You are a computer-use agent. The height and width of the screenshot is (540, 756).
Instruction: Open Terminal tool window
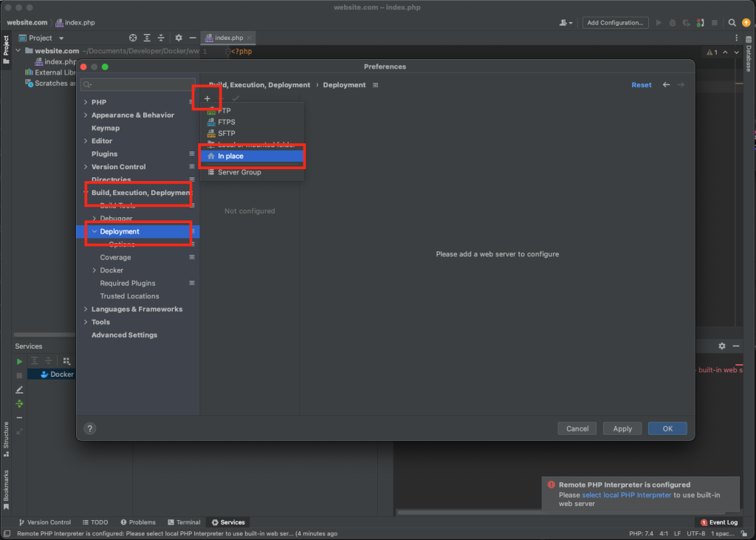coord(184,522)
